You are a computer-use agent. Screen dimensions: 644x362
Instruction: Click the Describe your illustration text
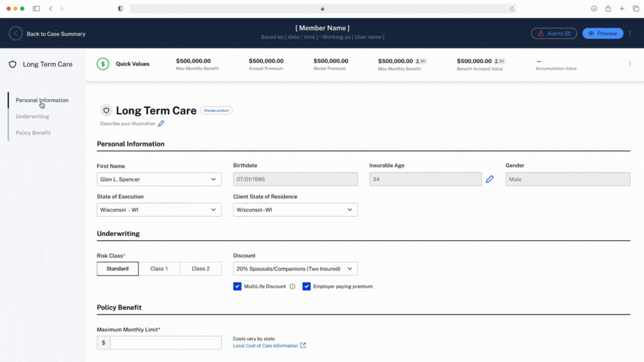coord(127,123)
